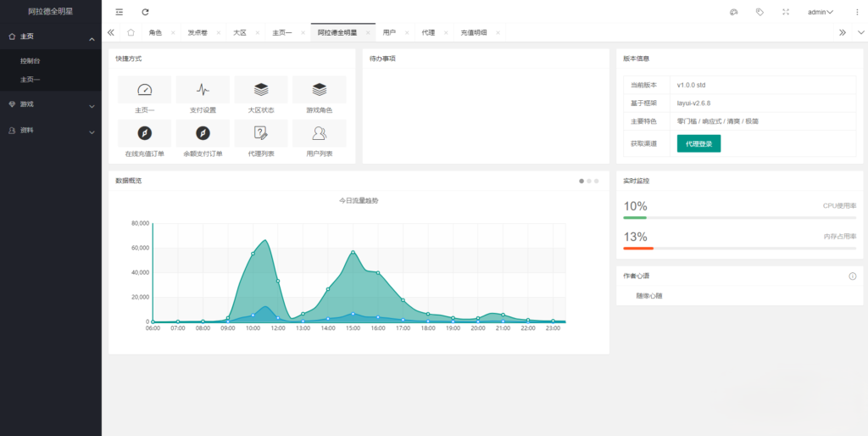Toggle fullscreen using the expand icon

786,12
